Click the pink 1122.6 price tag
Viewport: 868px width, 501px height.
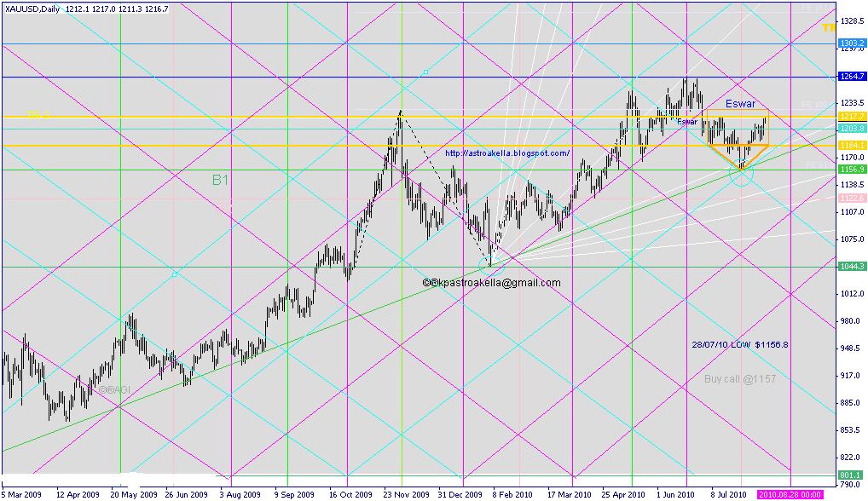(852, 198)
